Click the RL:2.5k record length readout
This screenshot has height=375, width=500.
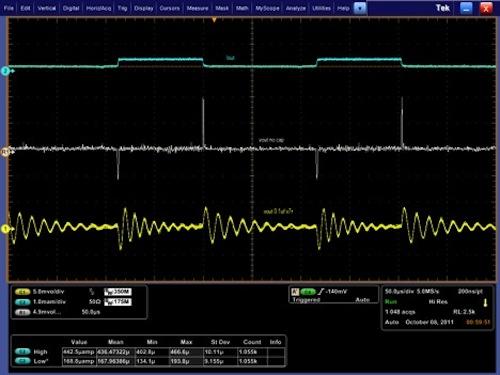[464, 312]
